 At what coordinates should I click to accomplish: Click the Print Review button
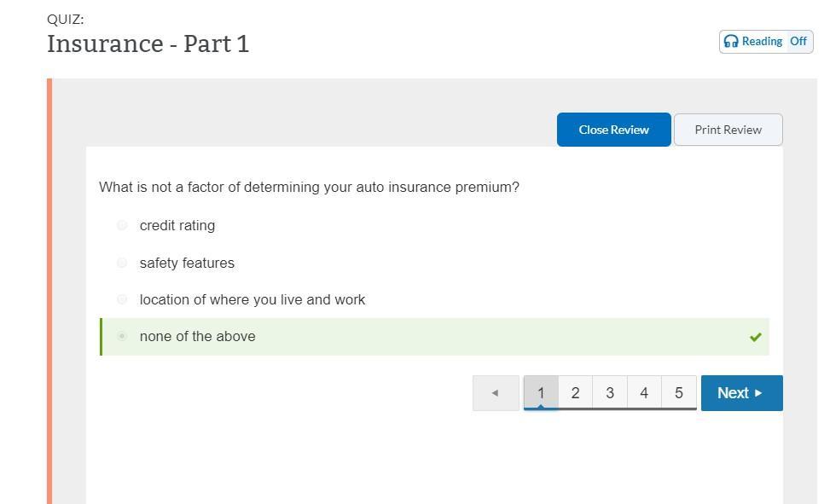pos(728,130)
